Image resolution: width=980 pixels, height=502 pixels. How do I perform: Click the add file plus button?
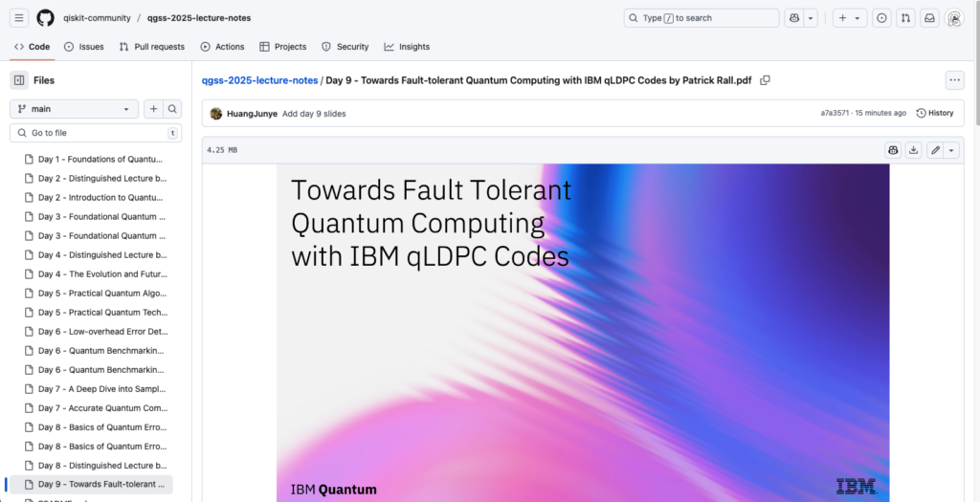click(x=153, y=109)
